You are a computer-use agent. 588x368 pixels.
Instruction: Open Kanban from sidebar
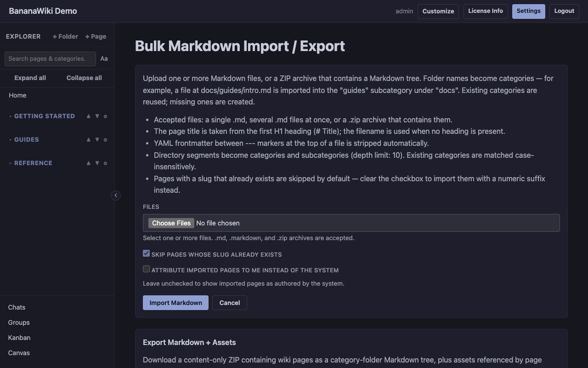tap(19, 338)
